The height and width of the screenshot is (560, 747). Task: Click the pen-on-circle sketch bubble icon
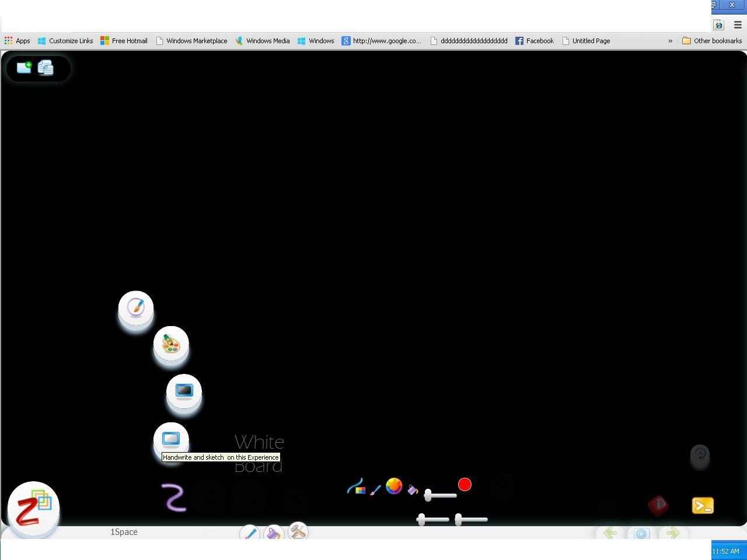136,307
